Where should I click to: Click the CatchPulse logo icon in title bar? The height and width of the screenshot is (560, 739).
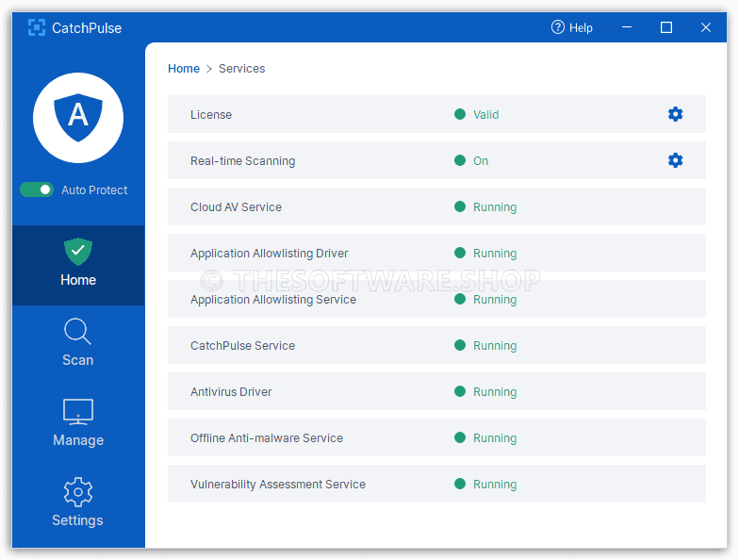coord(36,28)
